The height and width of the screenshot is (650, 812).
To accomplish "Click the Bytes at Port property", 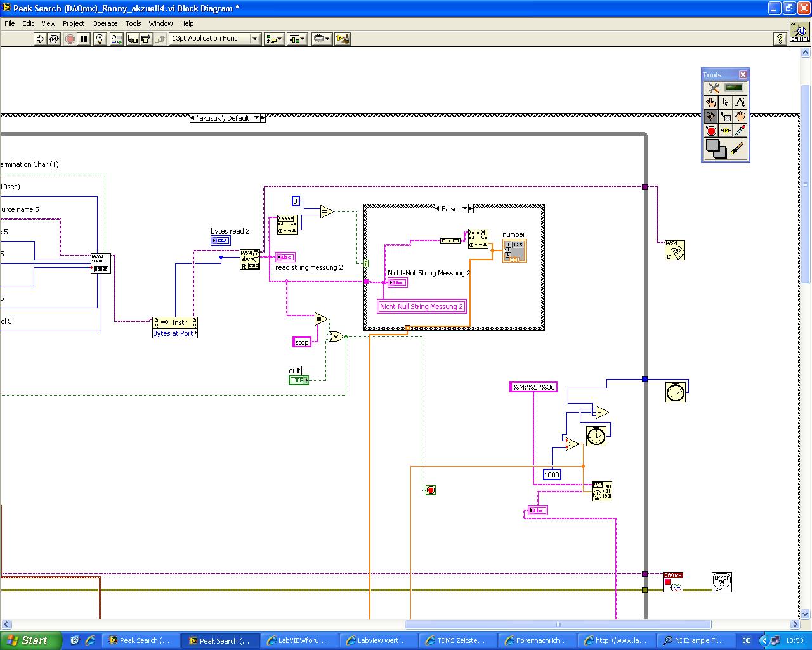I will [x=175, y=334].
